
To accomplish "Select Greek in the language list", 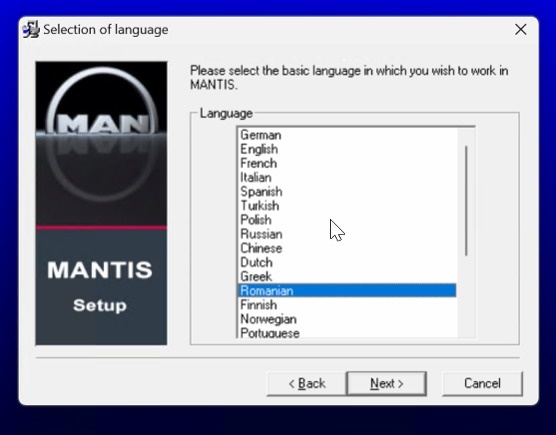I will 346,277.
